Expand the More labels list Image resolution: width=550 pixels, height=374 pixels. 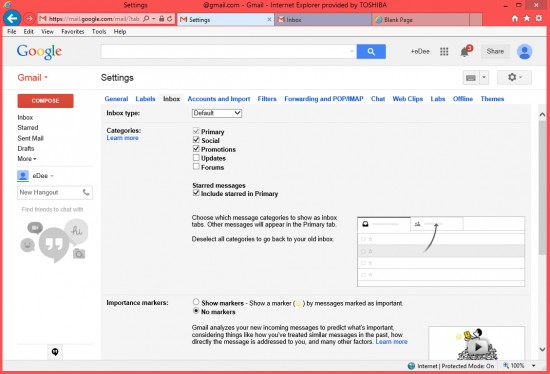27,159
